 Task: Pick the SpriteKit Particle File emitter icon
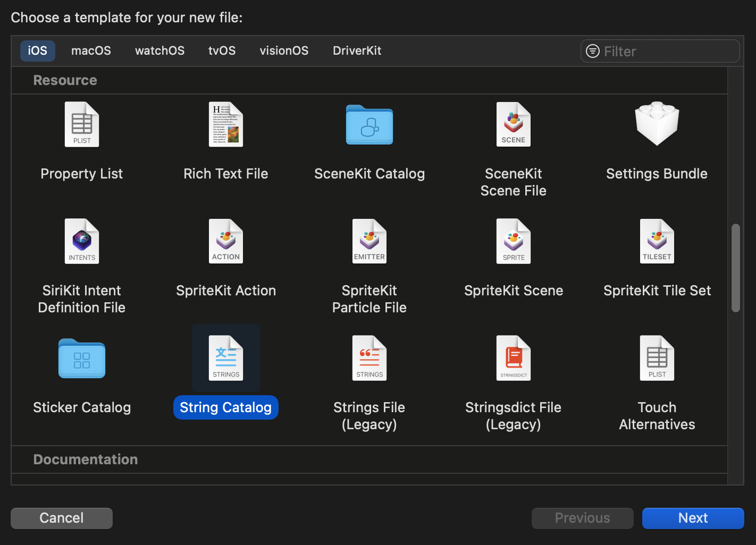(x=369, y=241)
